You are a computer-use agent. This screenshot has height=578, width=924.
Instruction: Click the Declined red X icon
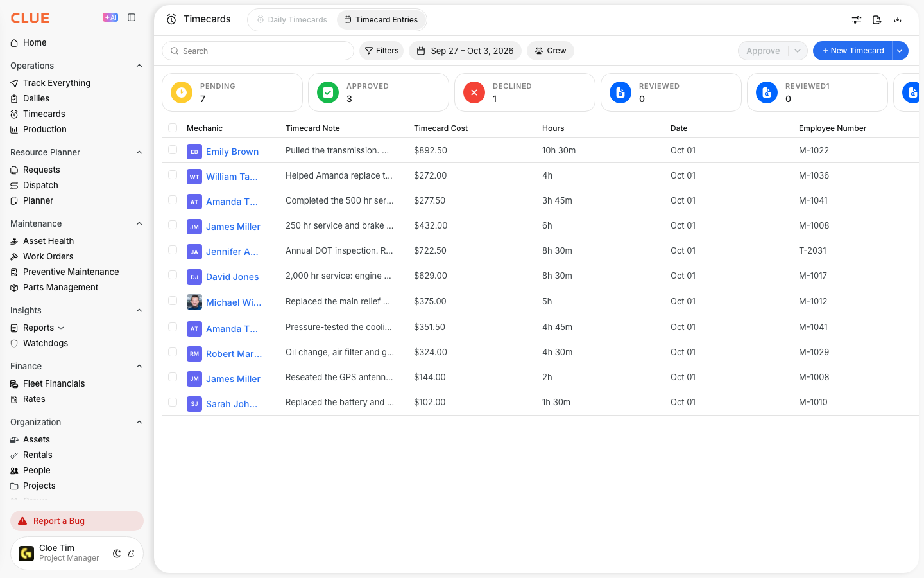tap(474, 92)
